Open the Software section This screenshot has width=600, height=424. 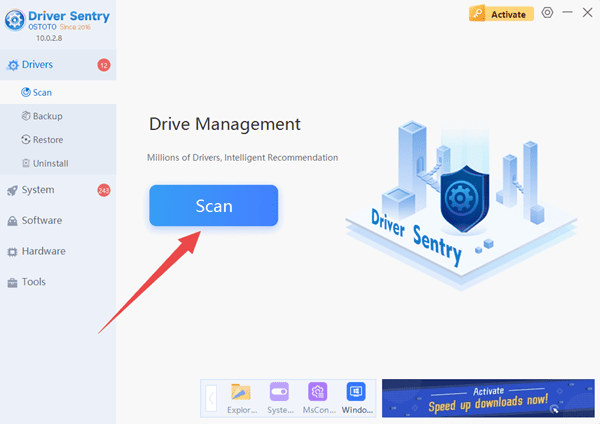click(41, 221)
